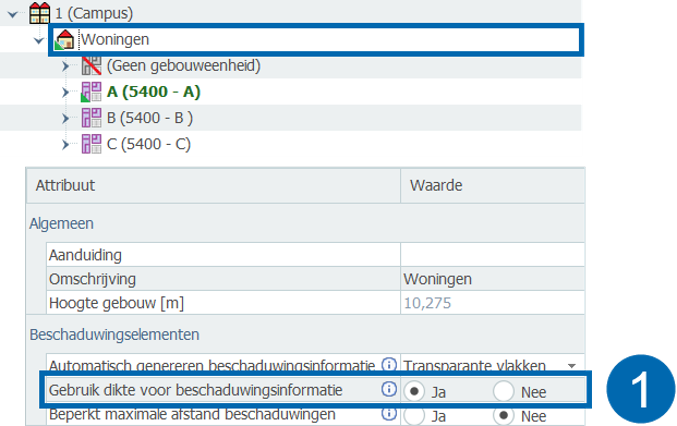Click the Campus building icon
This screenshot has height=426, width=677.
(40, 14)
